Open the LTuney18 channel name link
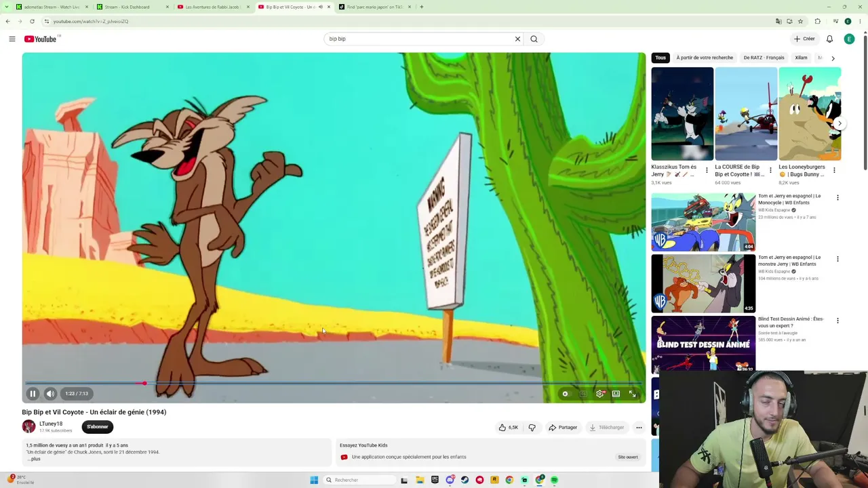This screenshot has height=488, width=868. 51,424
